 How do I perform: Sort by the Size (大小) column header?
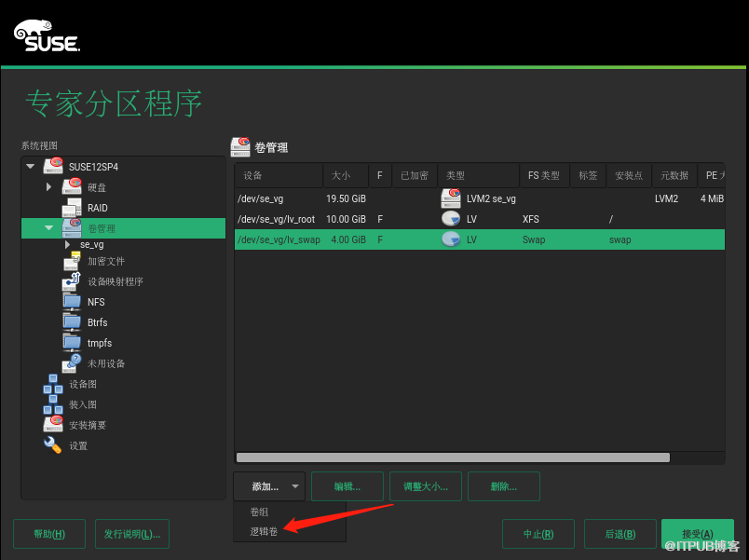(x=346, y=175)
